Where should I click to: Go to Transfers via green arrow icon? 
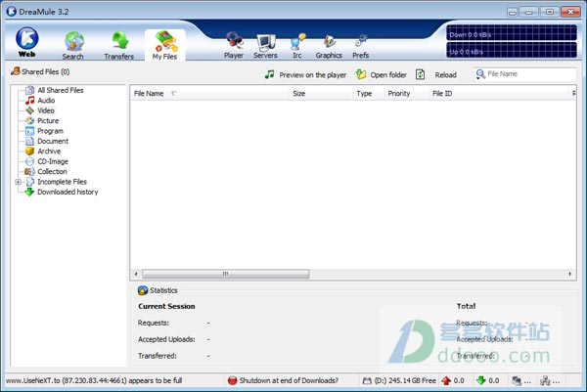119,41
